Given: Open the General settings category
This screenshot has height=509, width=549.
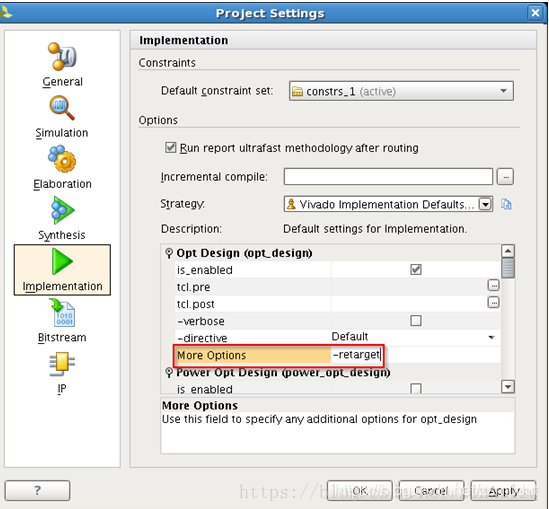Looking at the screenshot, I should coord(62,65).
